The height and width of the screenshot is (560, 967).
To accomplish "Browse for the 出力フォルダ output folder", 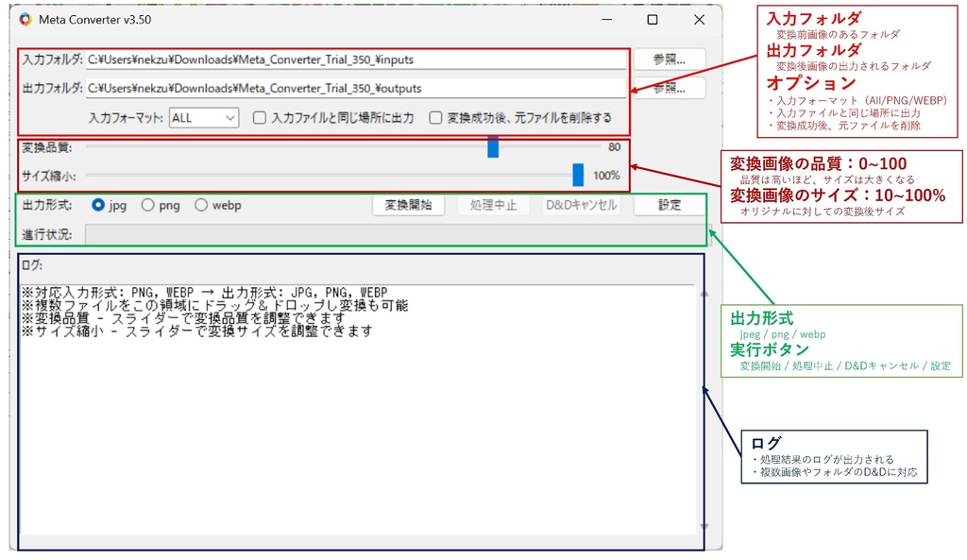I will (x=668, y=88).
